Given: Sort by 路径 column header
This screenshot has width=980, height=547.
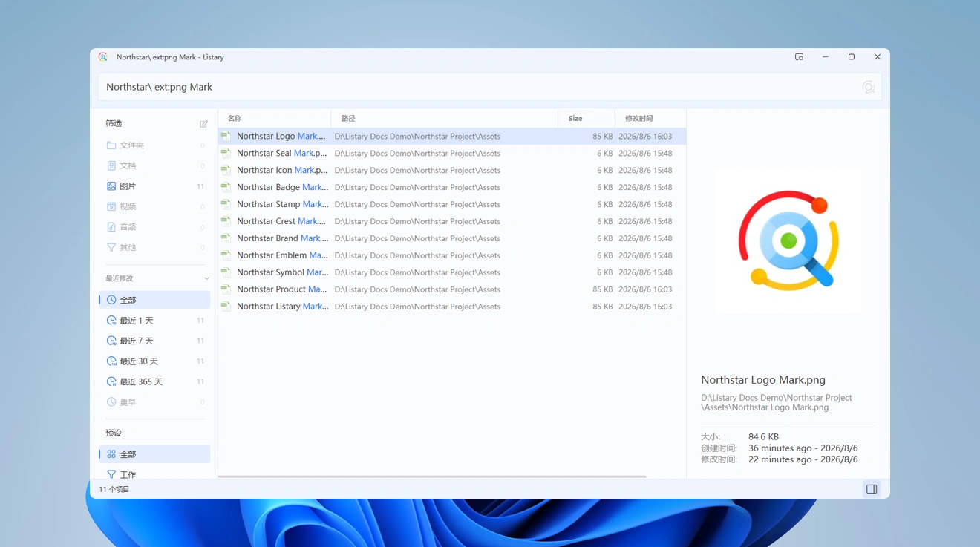Looking at the screenshot, I should coord(445,118).
